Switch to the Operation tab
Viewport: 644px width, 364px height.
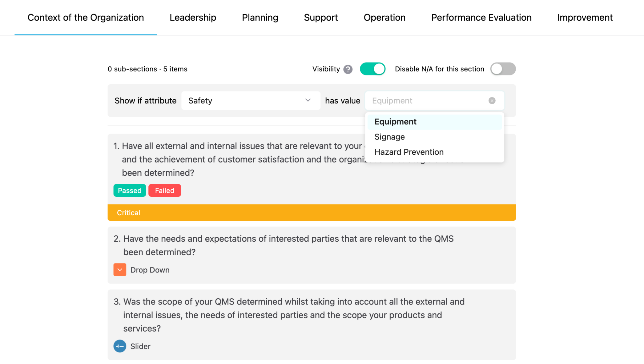click(x=384, y=18)
